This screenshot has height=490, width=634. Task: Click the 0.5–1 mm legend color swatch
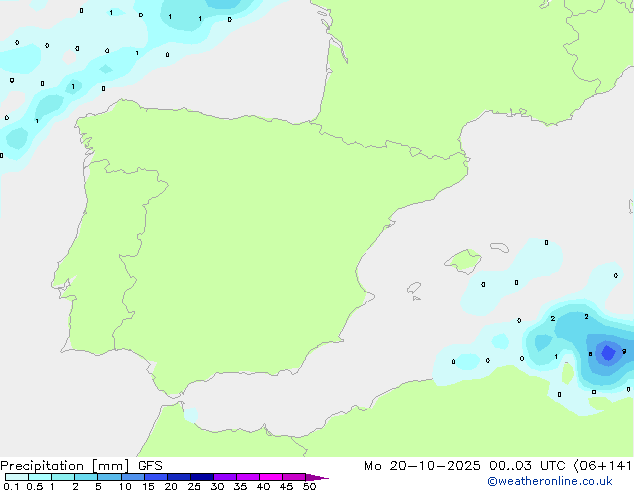(x=40, y=477)
